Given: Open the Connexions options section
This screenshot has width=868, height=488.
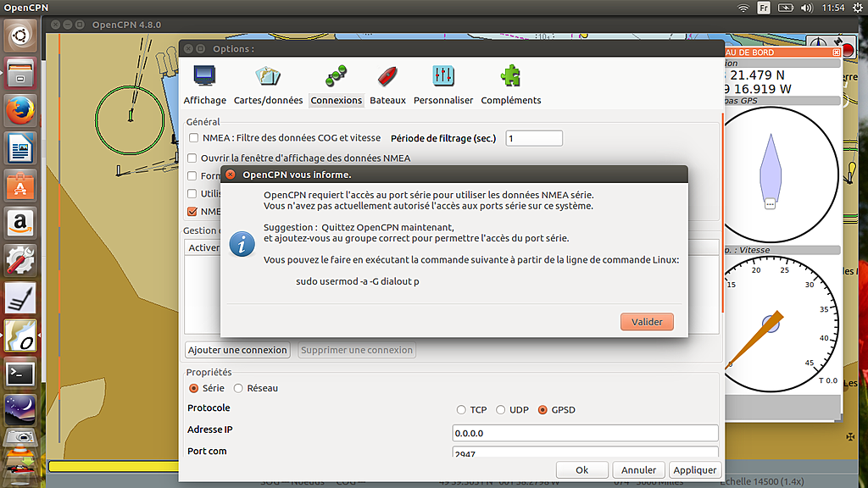Looking at the screenshot, I should coord(336,85).
